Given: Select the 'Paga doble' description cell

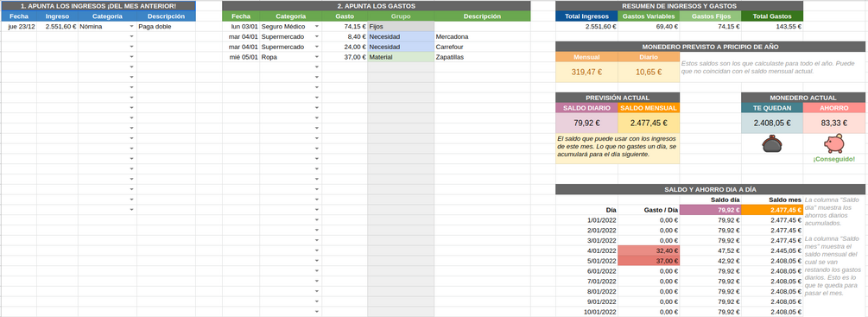Looking at the screenshot, I should (x=166, y=26).
